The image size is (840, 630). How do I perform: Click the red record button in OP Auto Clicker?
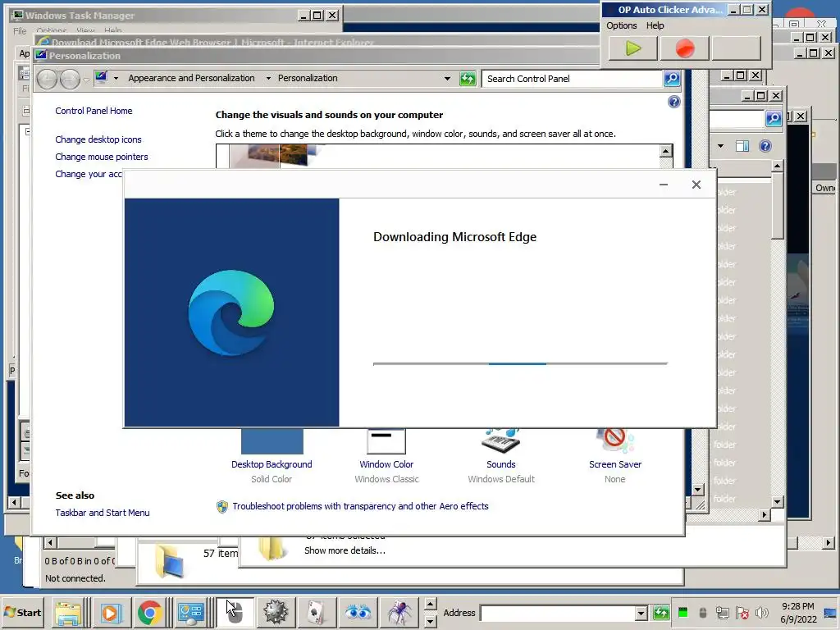[685, 48]
